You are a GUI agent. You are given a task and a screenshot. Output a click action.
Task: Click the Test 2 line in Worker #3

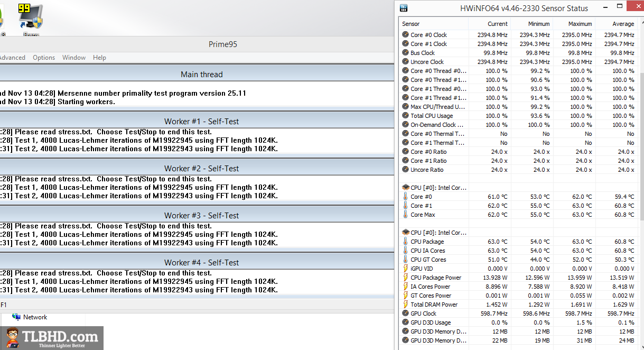tap(139, 243)
